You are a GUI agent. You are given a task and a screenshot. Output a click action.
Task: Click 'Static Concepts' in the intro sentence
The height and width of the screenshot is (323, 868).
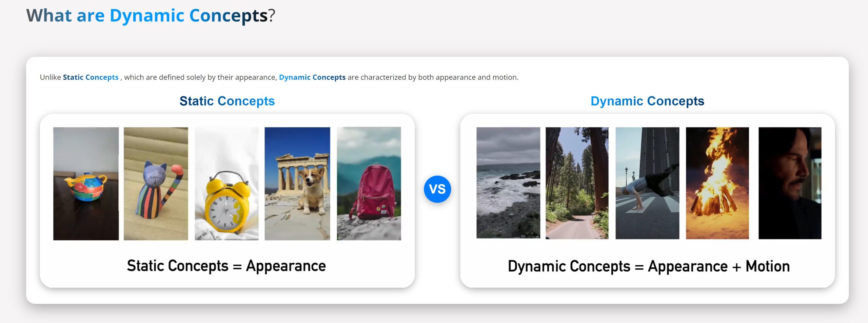[x=91, y=77]
